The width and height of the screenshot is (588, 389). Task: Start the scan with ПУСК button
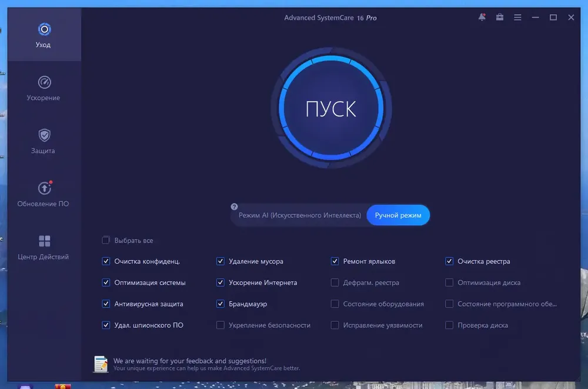pyautogui.click(x=330, y=108)
